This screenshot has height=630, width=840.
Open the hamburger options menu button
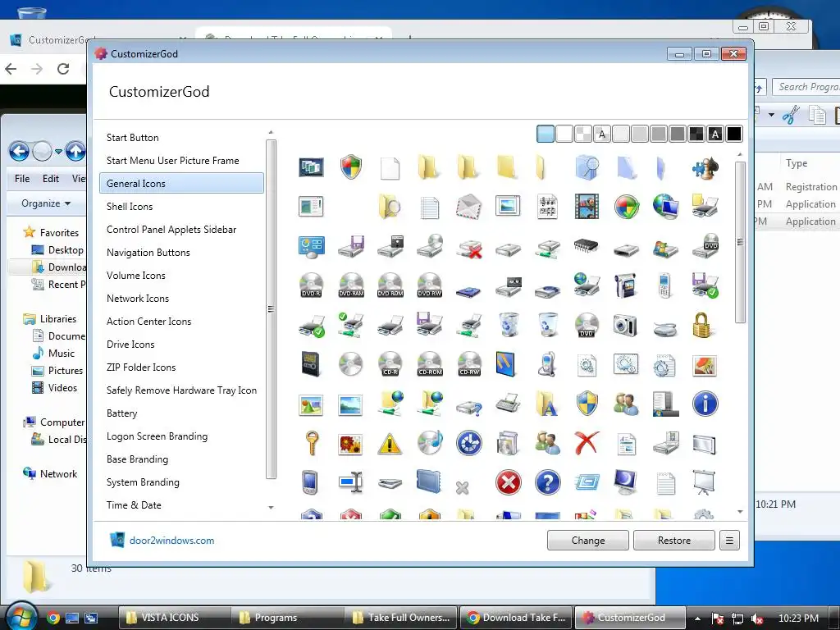tap(729, 541)
